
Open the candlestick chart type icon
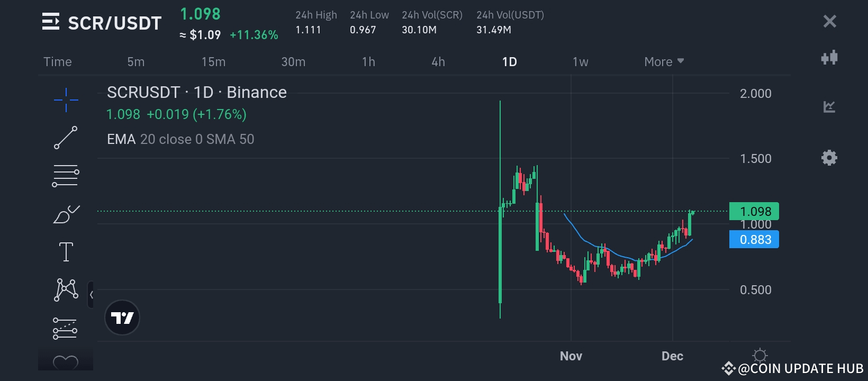click(829, 57)
